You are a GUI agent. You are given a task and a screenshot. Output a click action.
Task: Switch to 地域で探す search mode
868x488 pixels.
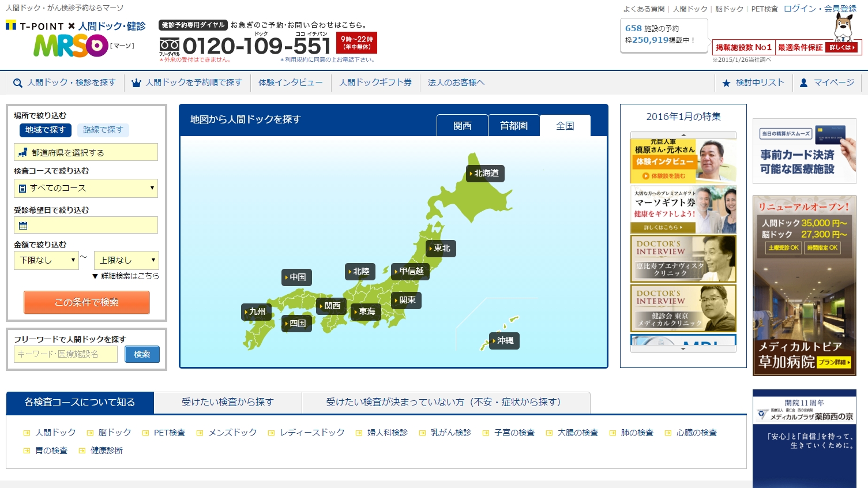point(45,130)
